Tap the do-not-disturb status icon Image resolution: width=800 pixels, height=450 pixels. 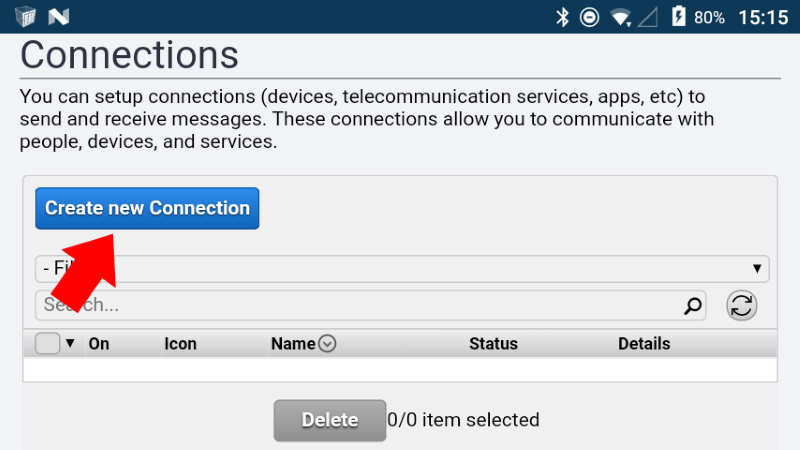point(589,17)
